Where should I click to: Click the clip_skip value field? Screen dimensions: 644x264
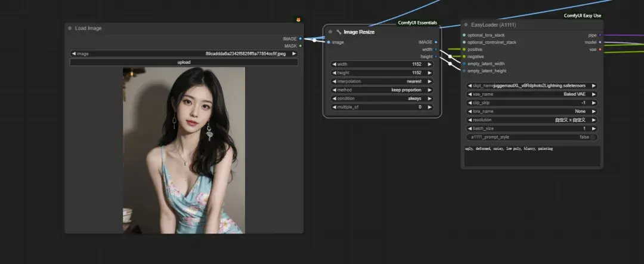coord(531,103)
